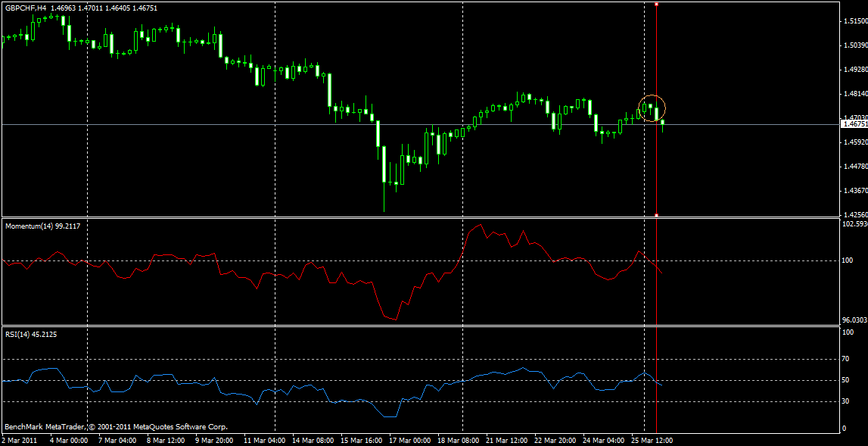
Task: Click the 1.45920 price scale label
Action: [x=857, y=142]
